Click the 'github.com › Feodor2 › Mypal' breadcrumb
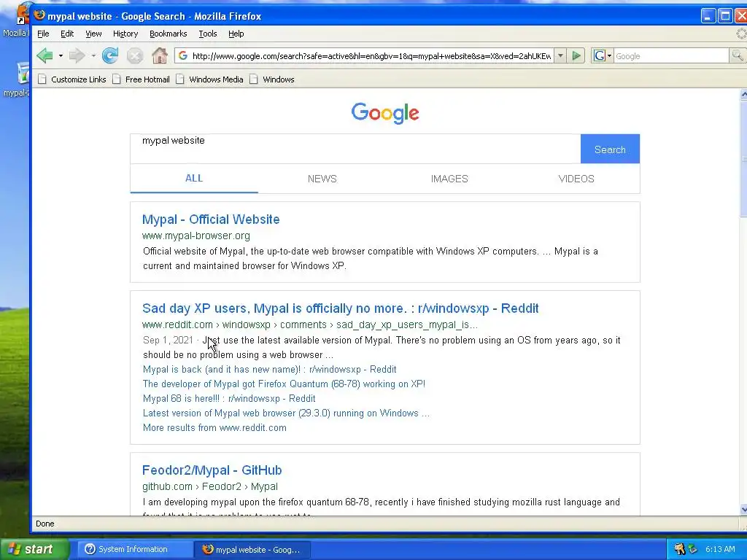 pyautogui.click(x=210, y=486)
